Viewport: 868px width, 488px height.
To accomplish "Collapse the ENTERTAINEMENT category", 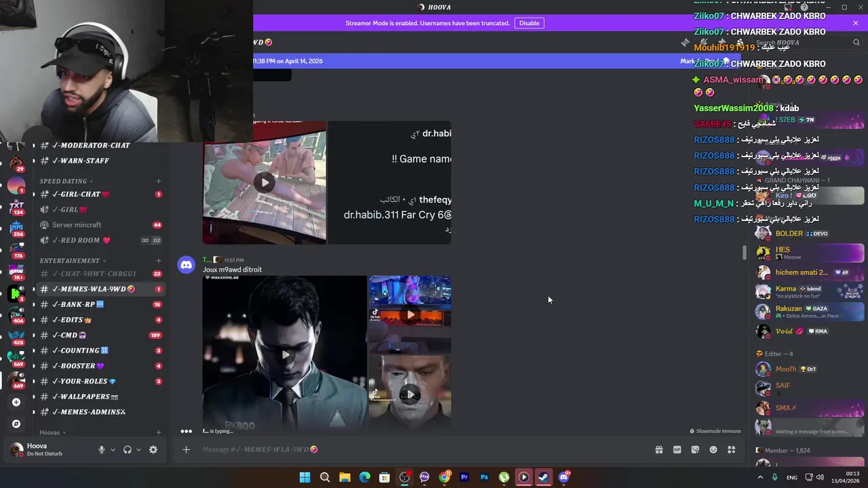I will coord(73,260).
